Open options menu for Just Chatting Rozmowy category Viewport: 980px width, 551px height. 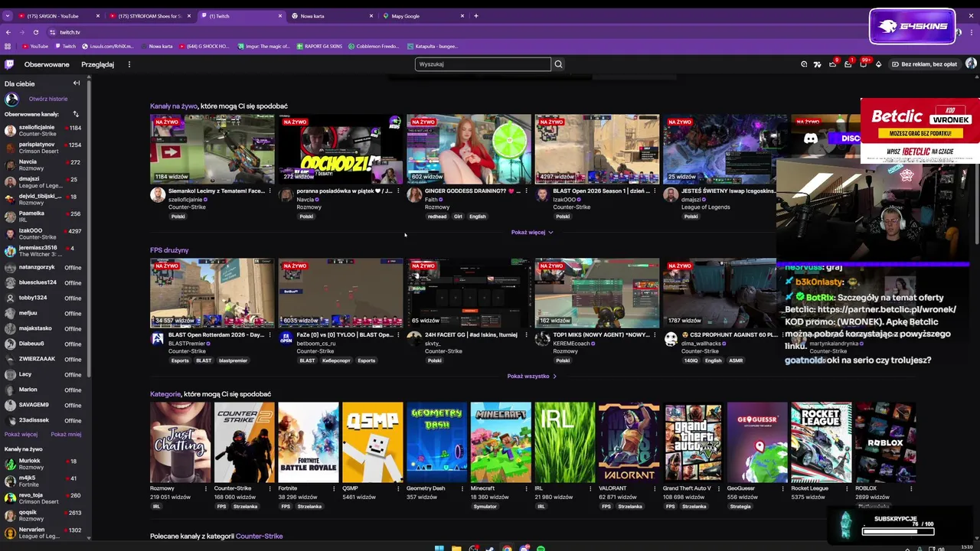(x=205, y=488)
